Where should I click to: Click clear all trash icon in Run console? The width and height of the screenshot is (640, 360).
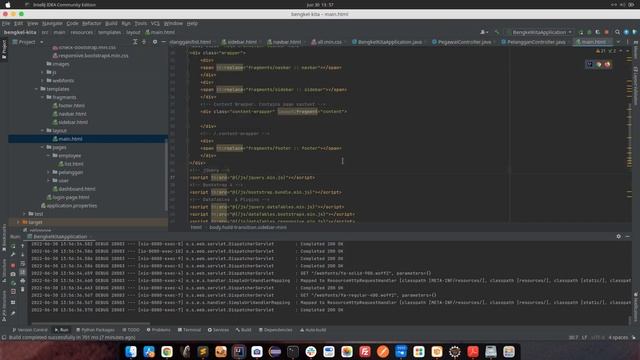(22, 289)
